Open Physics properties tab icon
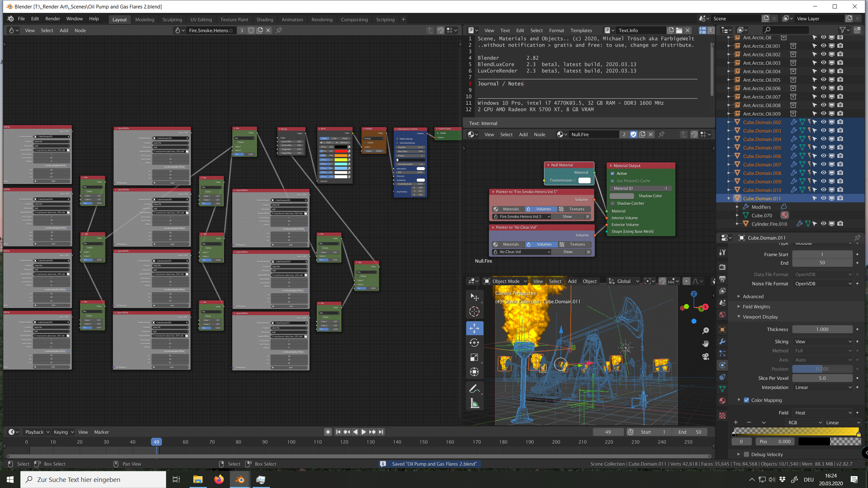Viewport: 868px width, 488px height. pos(723,365)
